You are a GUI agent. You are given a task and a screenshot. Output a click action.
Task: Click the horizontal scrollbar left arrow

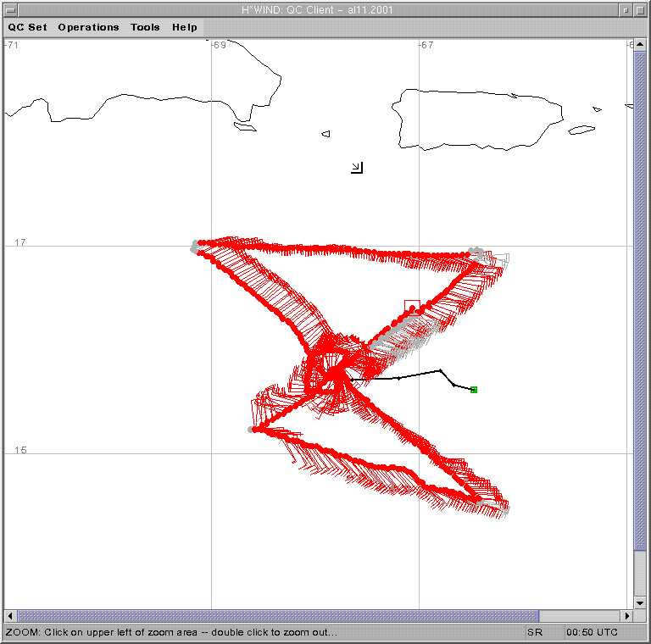coord(11,616)
